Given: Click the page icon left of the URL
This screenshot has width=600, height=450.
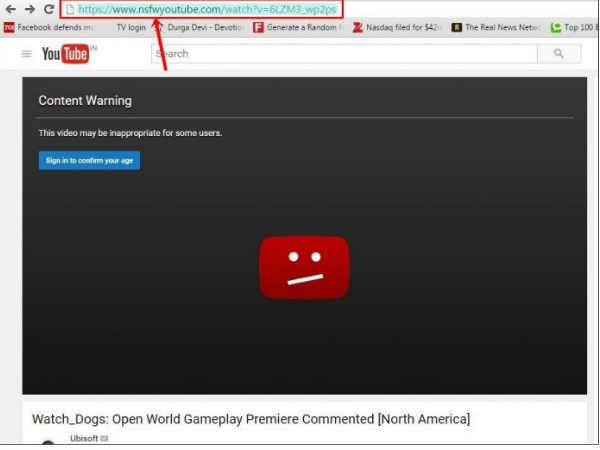Looking at the screenshot, I should (x=70, y=10).
